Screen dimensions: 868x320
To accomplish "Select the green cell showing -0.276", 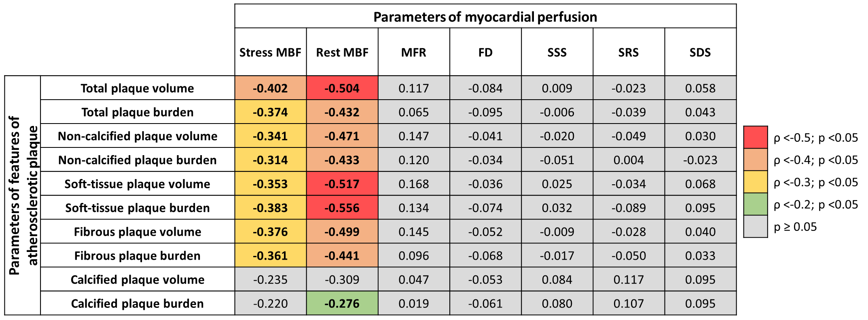I will (342, 303).
